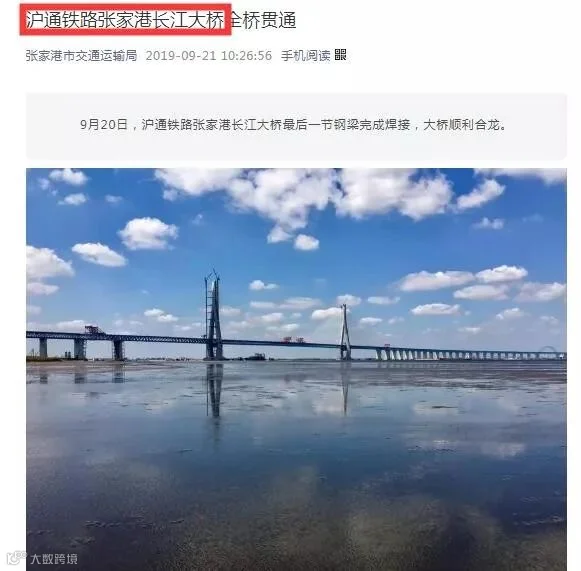This screenshot has width=581, height=571.
Task: Click the watermark logo icon beside 大数跨境
Action: point(16,558)
